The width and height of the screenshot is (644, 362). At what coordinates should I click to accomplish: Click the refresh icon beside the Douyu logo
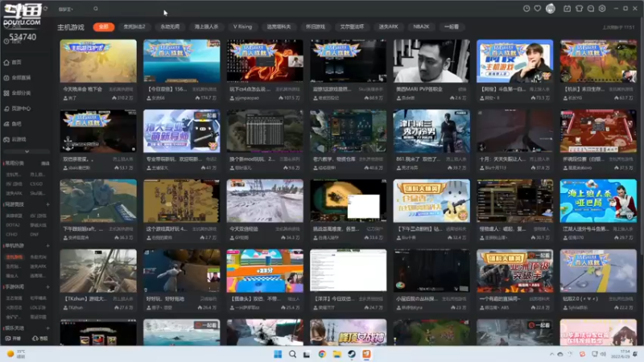[46, 8]
